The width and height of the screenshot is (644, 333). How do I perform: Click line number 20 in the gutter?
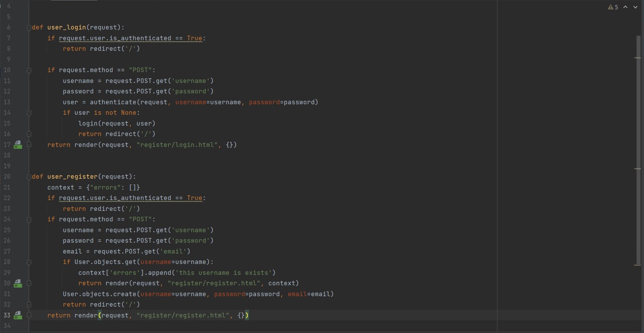[7, 177]
